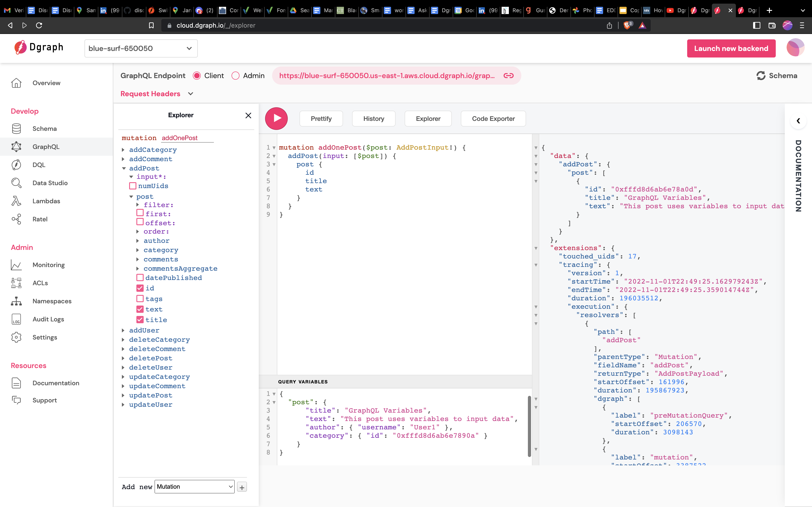Image resolution: width=812 pixels, height=507 pixels.
Task: Open the Namespaces admin page
Action: pyautogui.click(x=52, y=301)
